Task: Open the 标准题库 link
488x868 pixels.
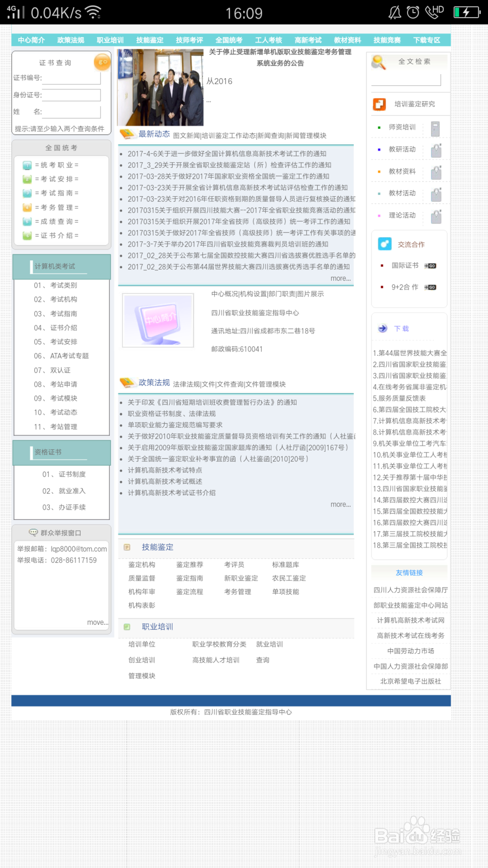Action: tap(285, 565)
